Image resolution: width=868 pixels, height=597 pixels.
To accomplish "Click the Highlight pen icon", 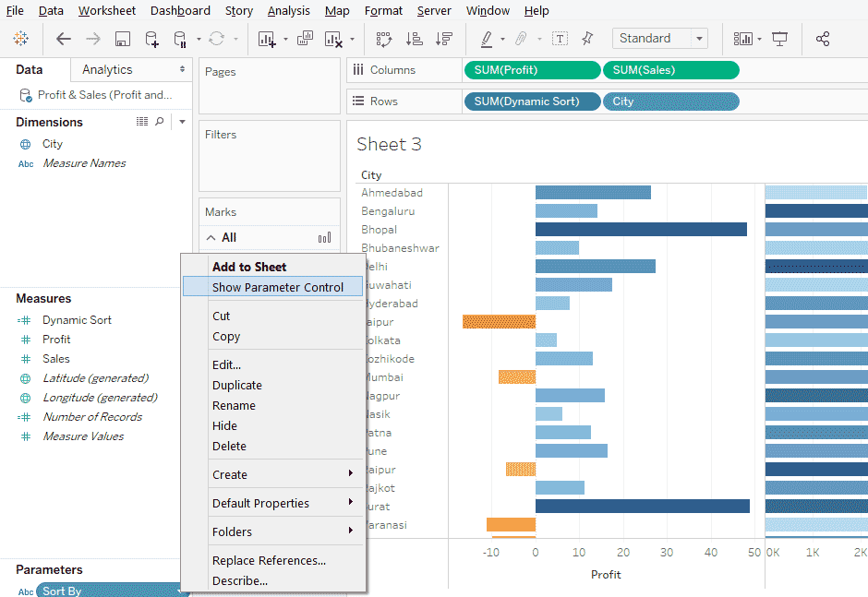I will pyautogui.click(x=486, y=39).
